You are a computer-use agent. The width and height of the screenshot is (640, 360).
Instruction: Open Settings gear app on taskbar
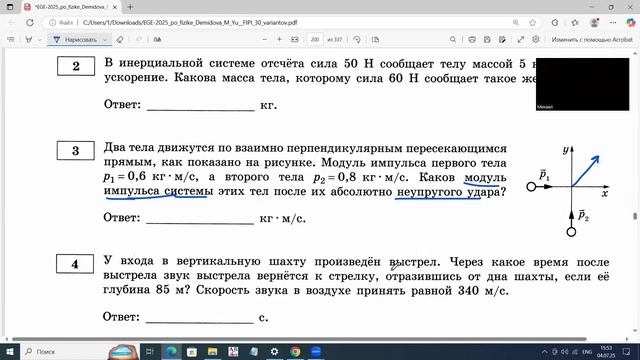coord(274,351)
